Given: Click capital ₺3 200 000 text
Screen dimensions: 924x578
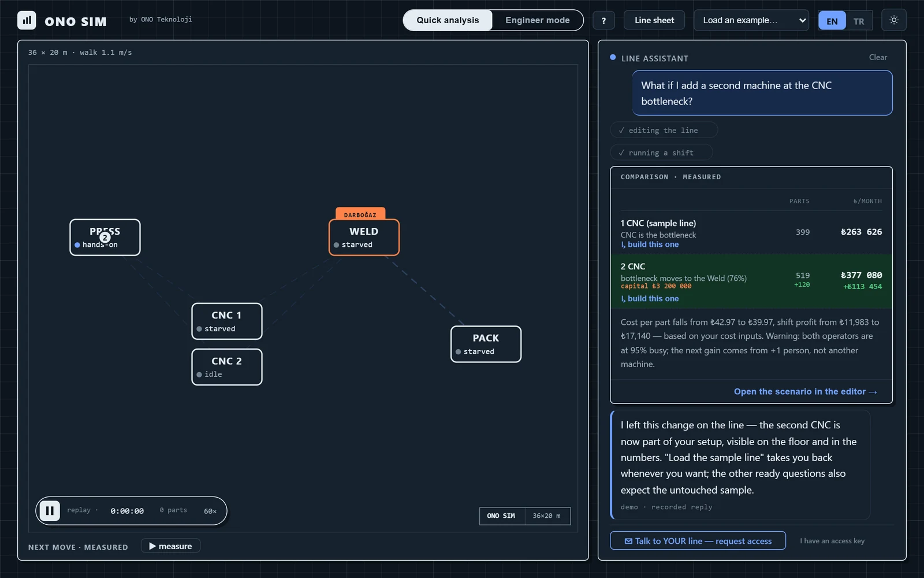Looking at the screenshot, I should click(656, 286).
